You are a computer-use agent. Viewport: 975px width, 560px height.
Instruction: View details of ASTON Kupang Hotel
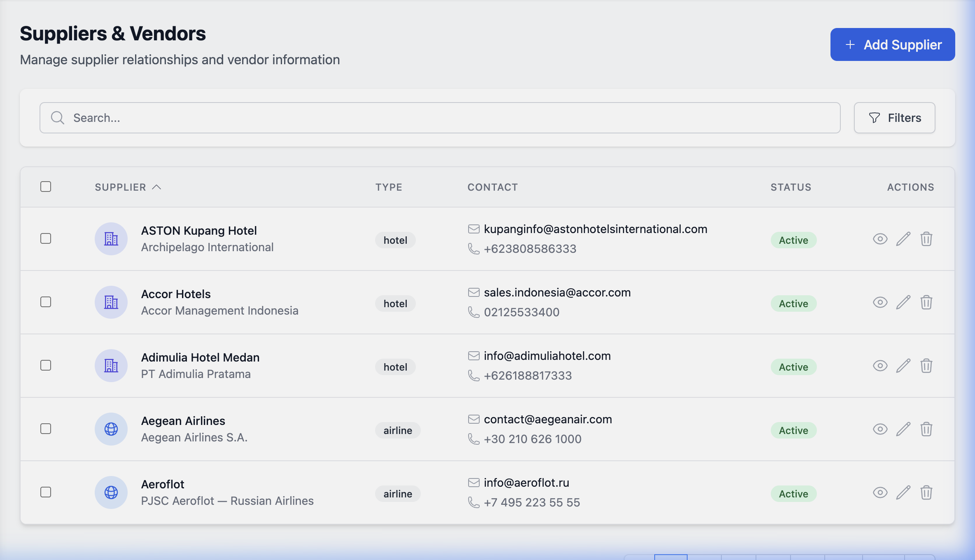[x=880, y=239]
